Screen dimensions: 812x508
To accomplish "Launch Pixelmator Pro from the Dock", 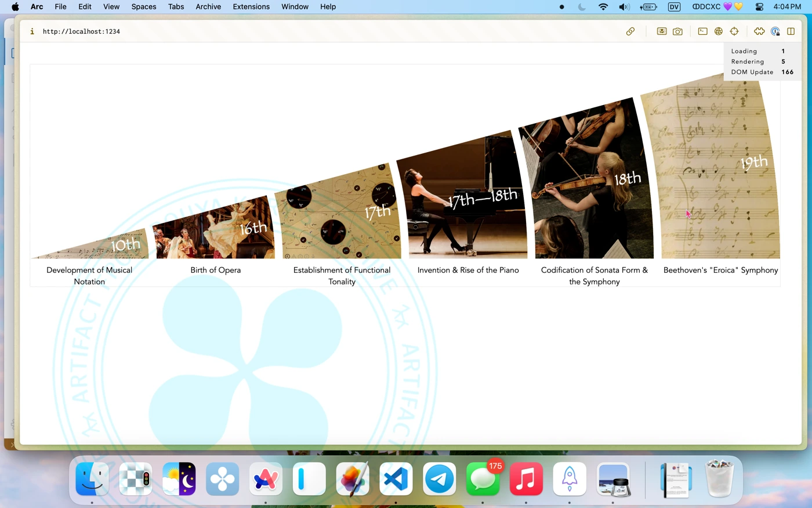I will coord(353,479).
